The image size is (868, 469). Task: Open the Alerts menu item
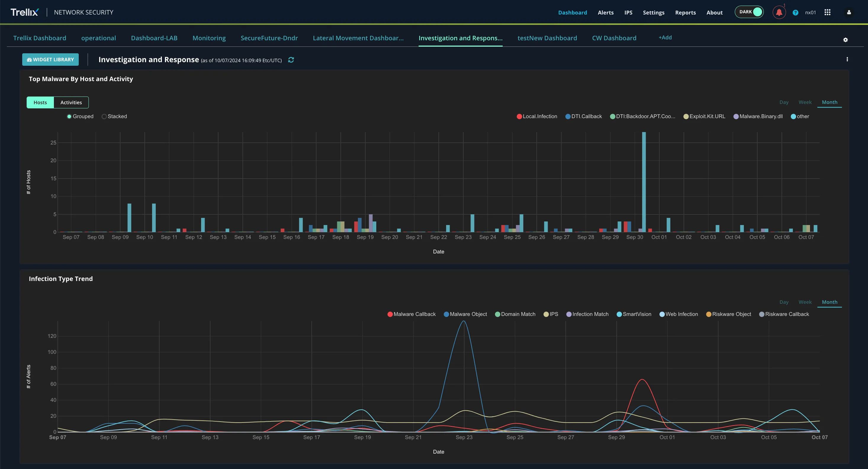605,12
